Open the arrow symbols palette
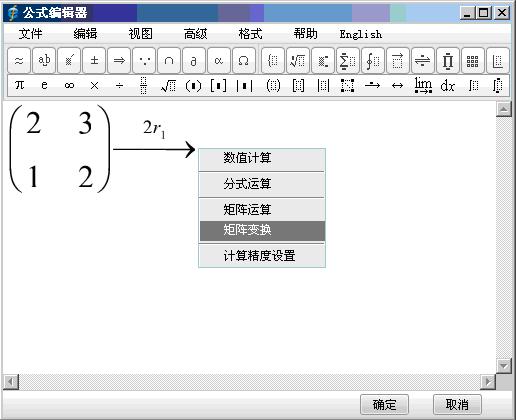Image resolution: width=516 pixels, height=420 pixels. click(x=119, y=61)
